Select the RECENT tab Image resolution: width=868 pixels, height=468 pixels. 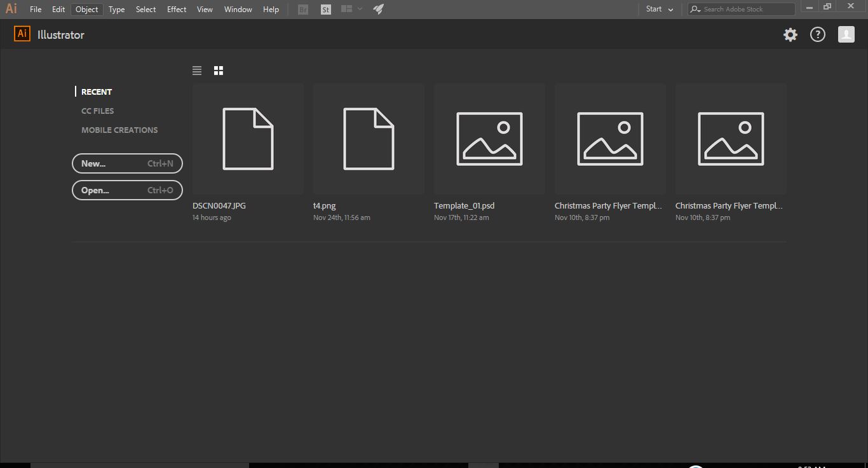97,92
